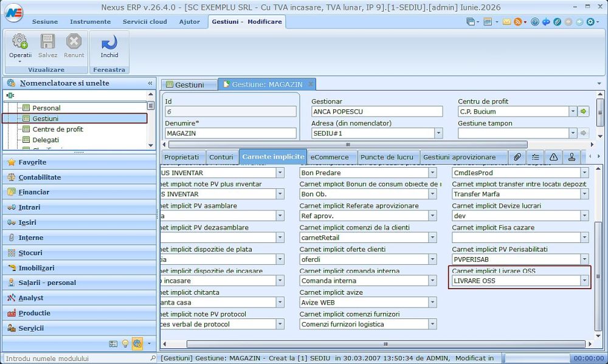Open the chatbot assistant icon
This screenshot has height=364, width=608.
click(546, 22)
